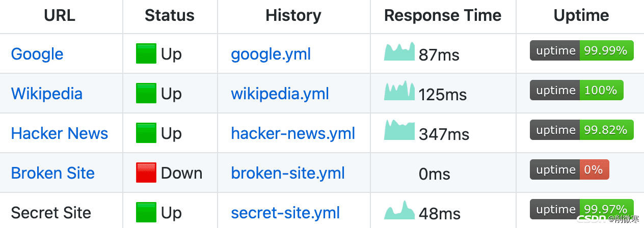644x228 pixels.
Task: Open Wikipedia response time sparkline
Action: pos(399,91)
